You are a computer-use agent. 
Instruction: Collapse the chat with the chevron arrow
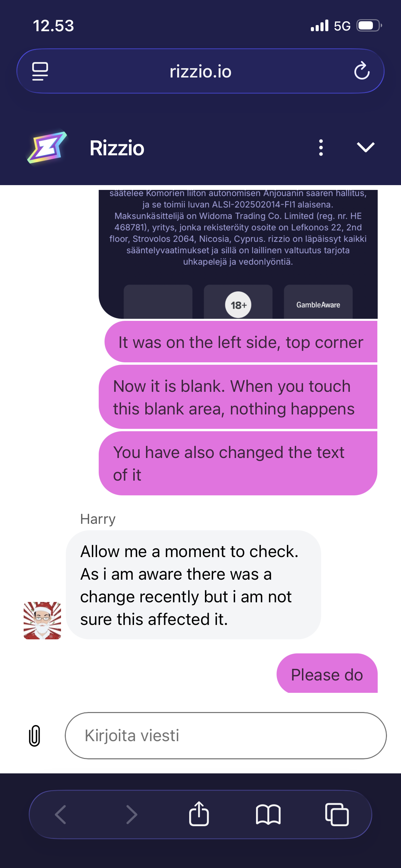click(366, 147)
